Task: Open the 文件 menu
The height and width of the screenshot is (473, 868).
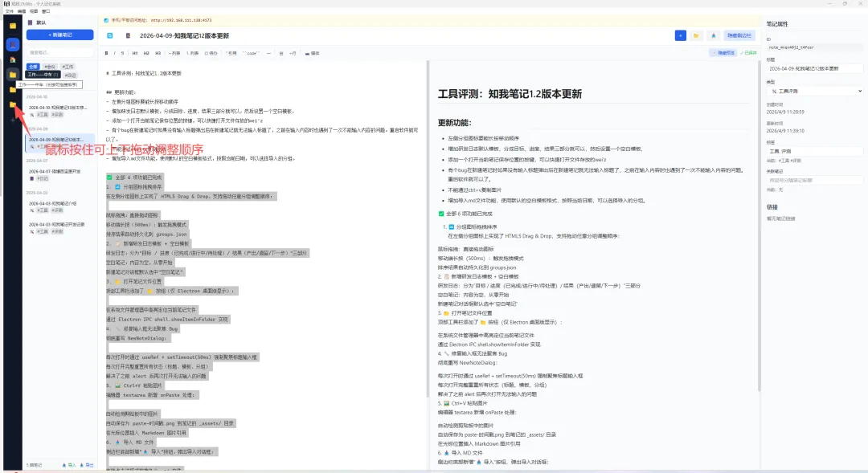Action: (x=9, y=11)
